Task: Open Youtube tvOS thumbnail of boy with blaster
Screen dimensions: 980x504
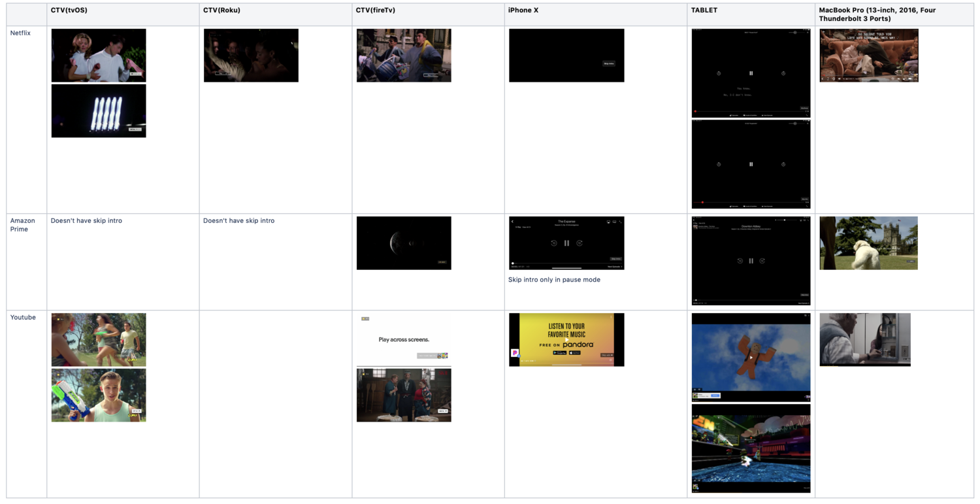Action: (99, 395)
